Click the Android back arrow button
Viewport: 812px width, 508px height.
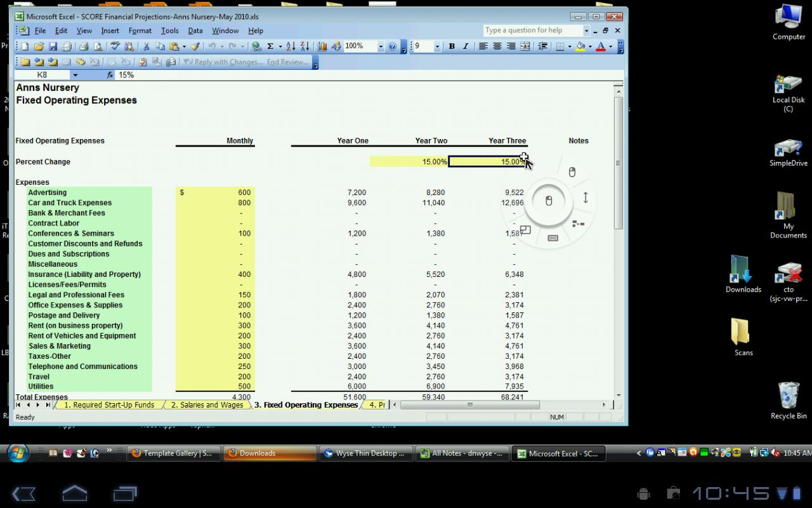click(x=23, y=493)
